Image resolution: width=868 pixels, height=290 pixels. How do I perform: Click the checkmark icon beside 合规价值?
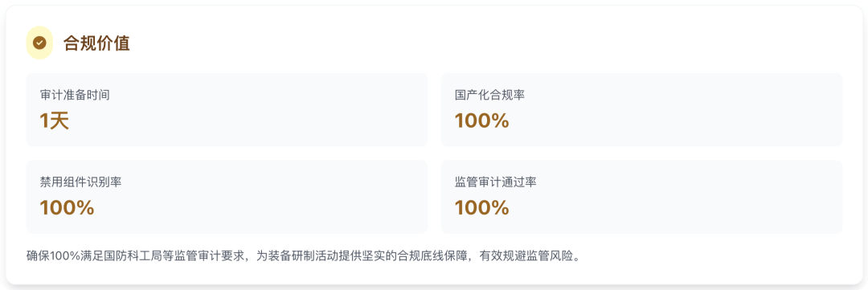(40, 43)
